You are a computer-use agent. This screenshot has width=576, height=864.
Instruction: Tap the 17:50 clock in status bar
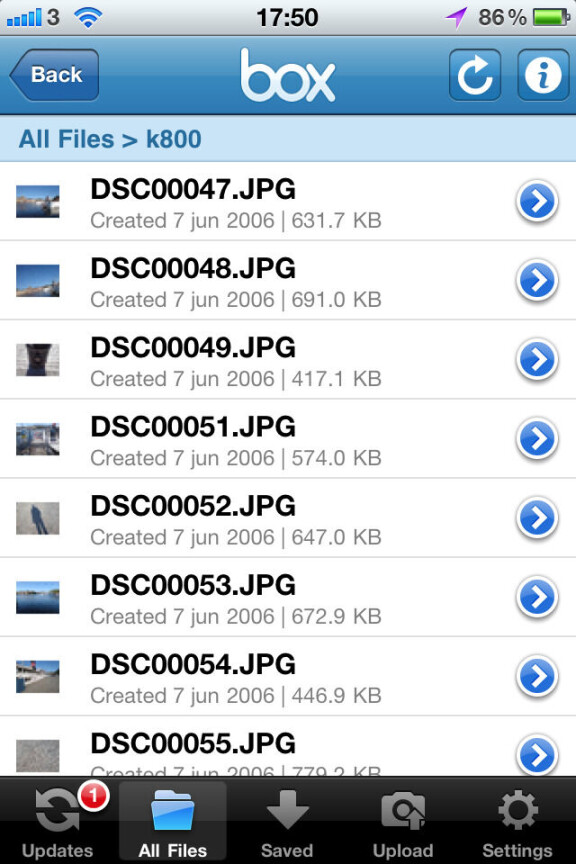[287, 18]
